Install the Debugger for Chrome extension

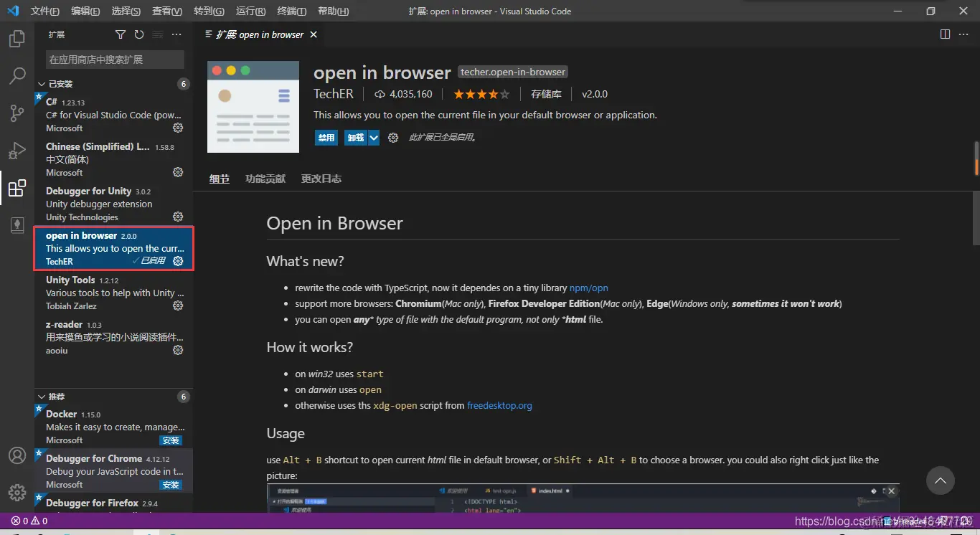[171, 485]
